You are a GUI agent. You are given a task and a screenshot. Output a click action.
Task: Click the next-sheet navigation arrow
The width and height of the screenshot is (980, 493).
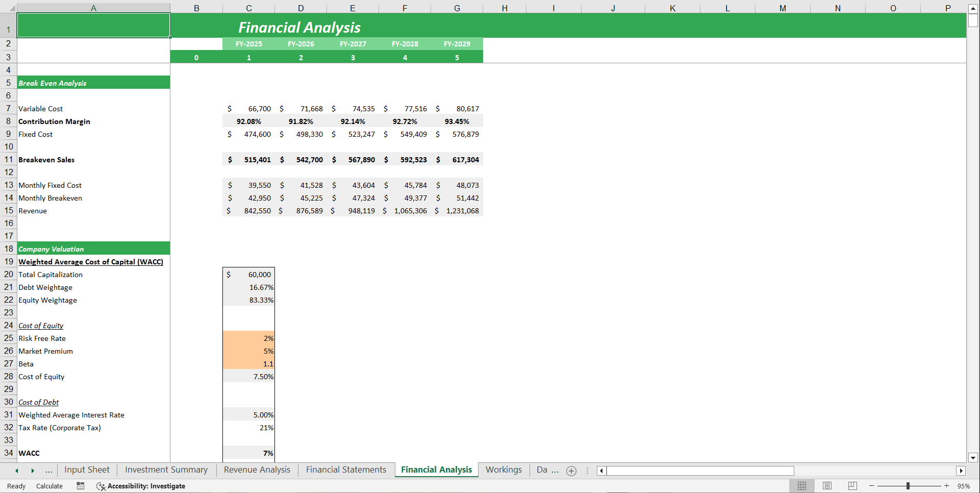33,470
